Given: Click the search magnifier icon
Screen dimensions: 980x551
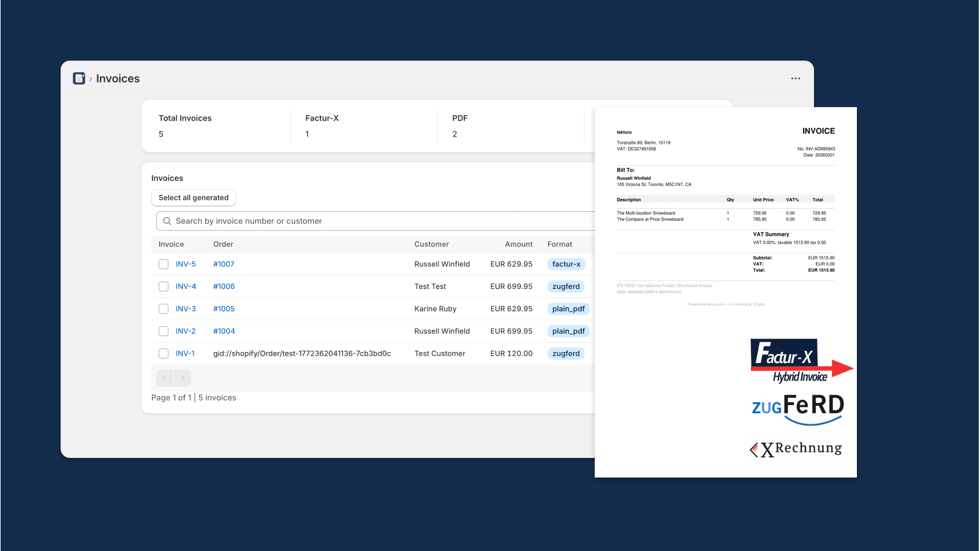Looking at the screenshot, I should [x=167, y=221].
